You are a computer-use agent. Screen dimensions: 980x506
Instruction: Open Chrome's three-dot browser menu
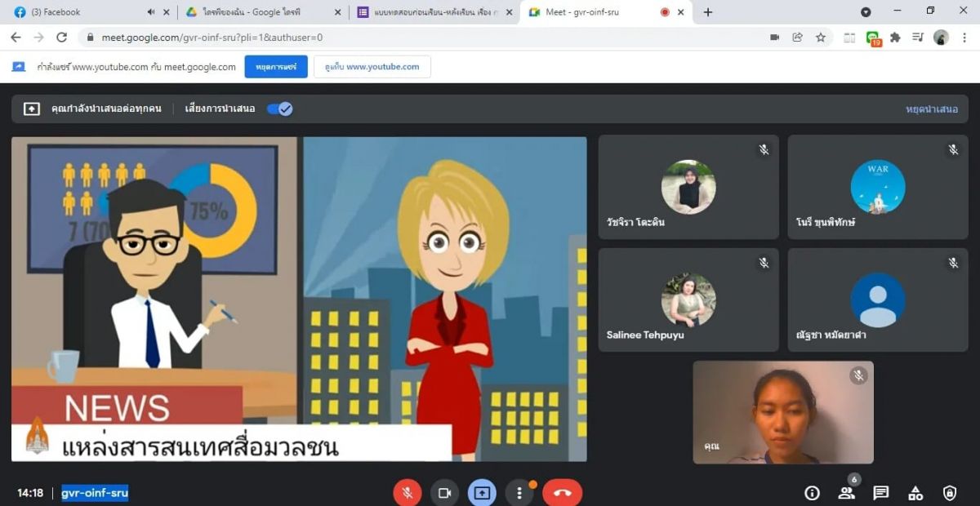coord(964,38)
